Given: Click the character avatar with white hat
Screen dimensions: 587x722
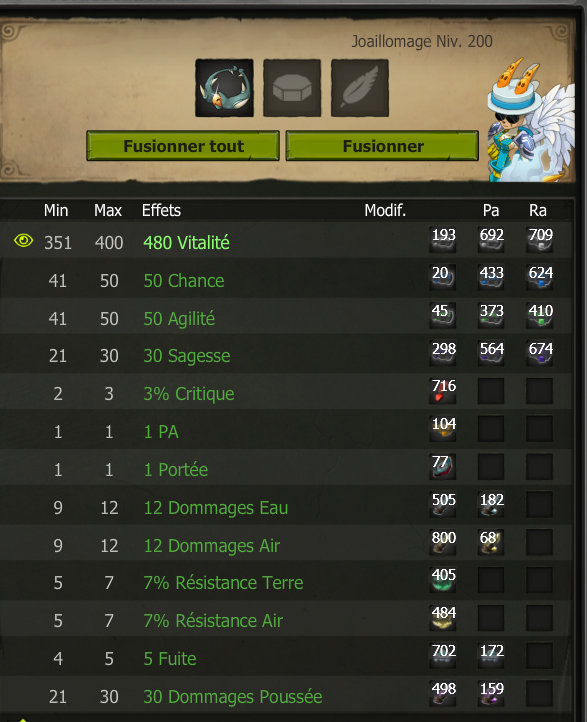Looking at the screenshot, I should tap(529, 122).
